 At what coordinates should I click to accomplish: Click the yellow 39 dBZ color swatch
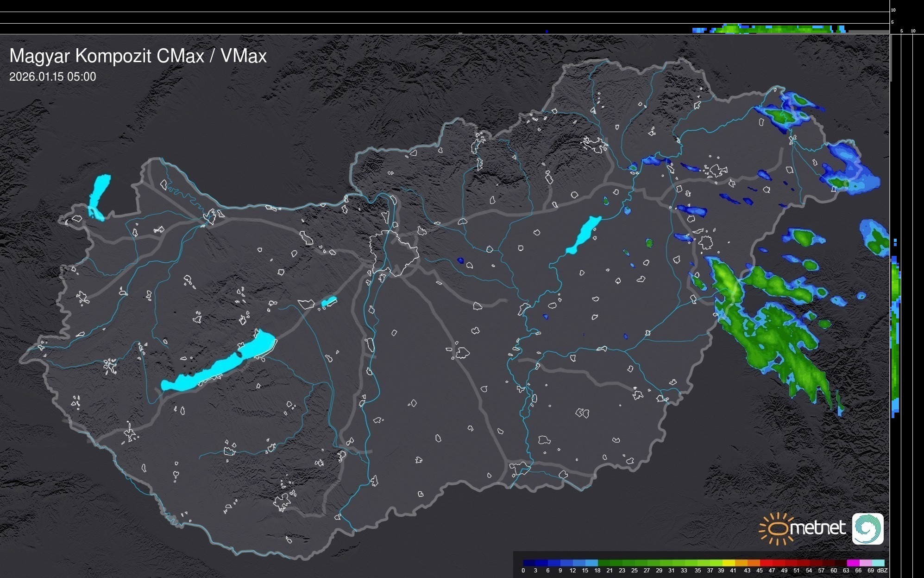pos(728,563)
